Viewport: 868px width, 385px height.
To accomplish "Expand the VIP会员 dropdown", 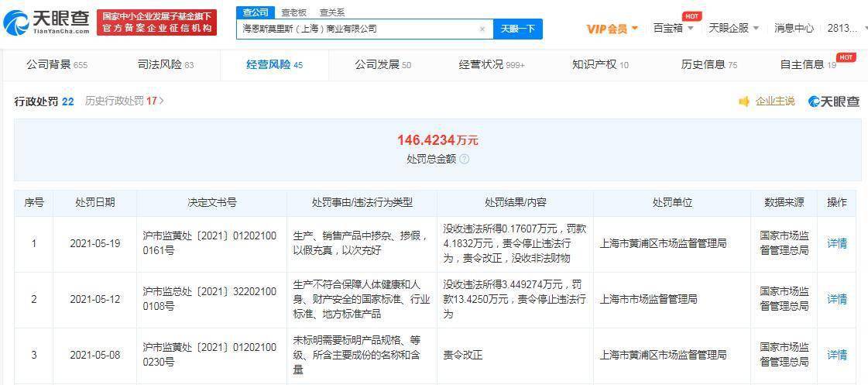I will (x=612, y=28).
